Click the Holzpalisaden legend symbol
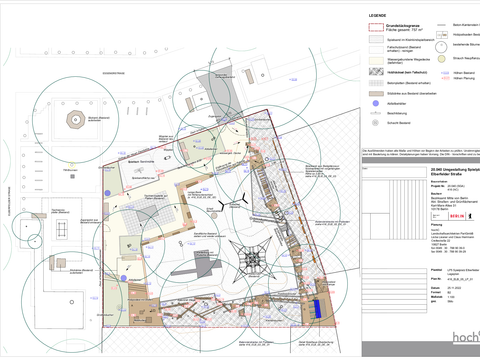 tap(442, 35)
